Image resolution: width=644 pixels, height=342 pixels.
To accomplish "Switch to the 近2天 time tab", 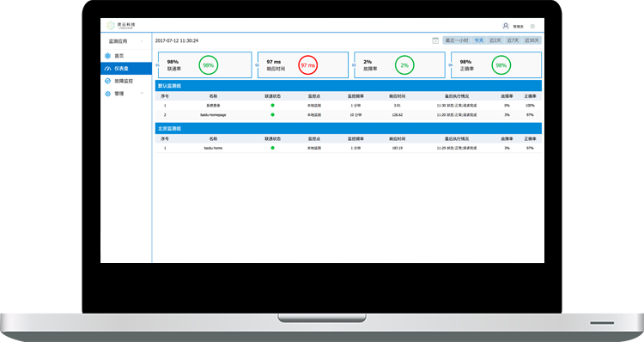I will tap(495, 40).
